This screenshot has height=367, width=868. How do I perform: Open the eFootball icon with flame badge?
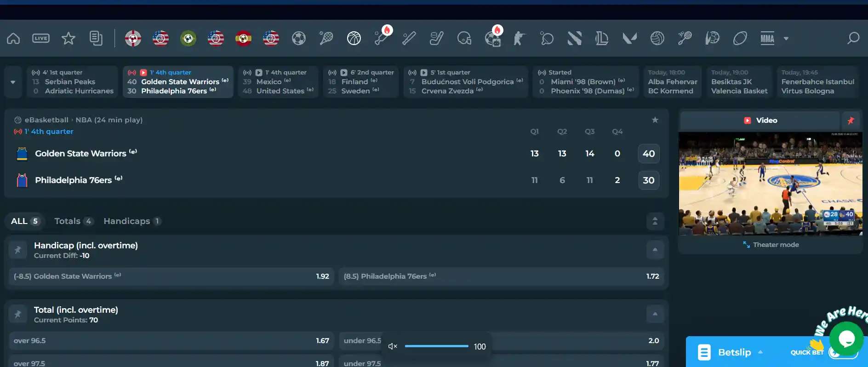492,38
